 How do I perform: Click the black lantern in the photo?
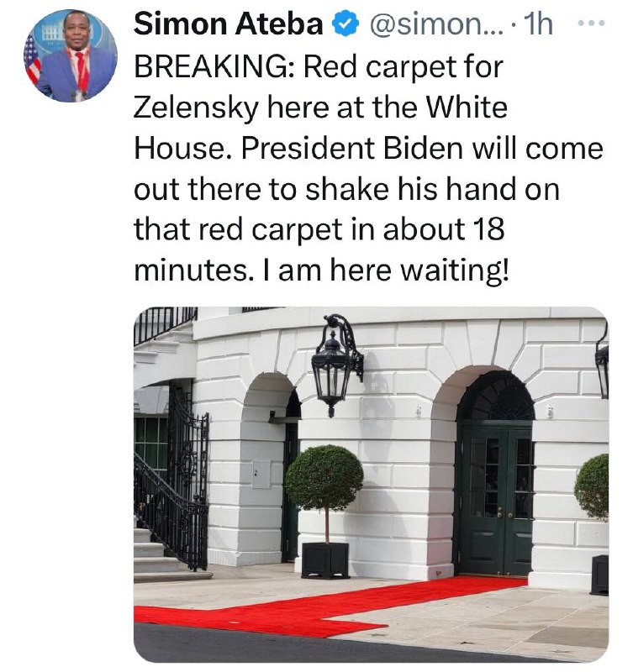[336, 365]
